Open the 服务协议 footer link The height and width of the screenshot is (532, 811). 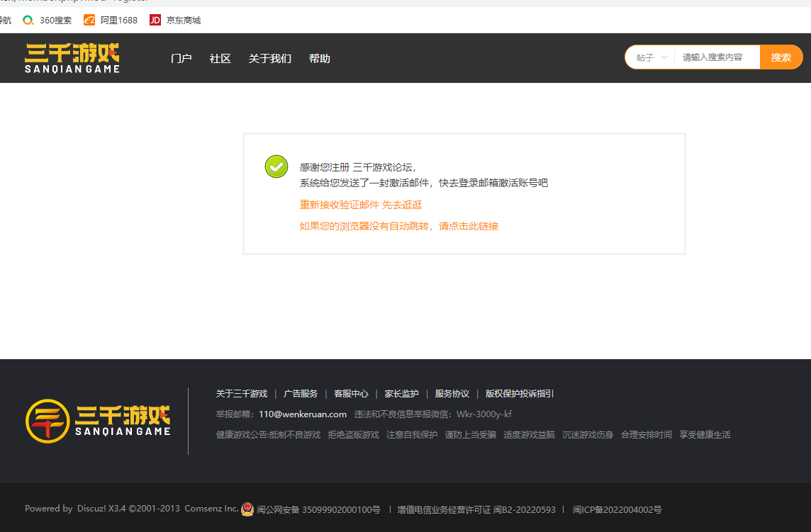tap(452, 394)
